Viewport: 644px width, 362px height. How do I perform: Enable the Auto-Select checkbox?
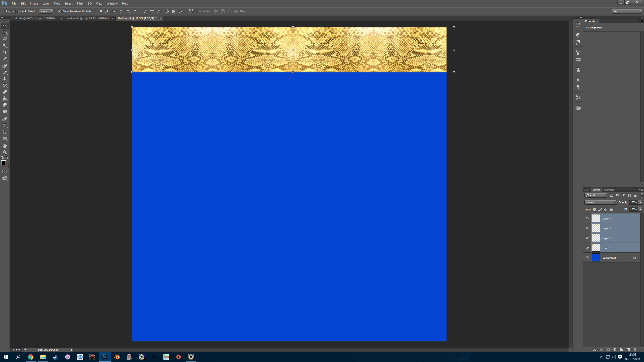pos(19,11)
